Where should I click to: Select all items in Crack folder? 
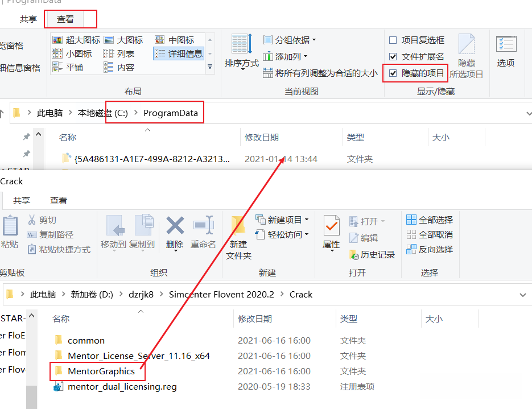pos(430,220)
